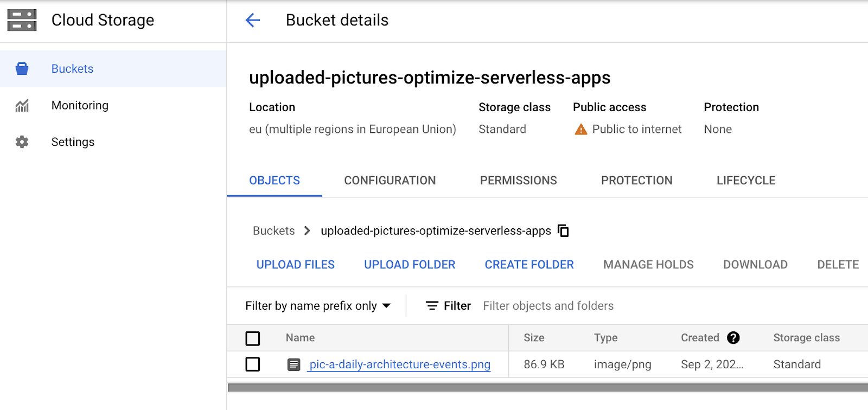
Task: Open the Lifecycle tab
Action: [x=745, y=181]
